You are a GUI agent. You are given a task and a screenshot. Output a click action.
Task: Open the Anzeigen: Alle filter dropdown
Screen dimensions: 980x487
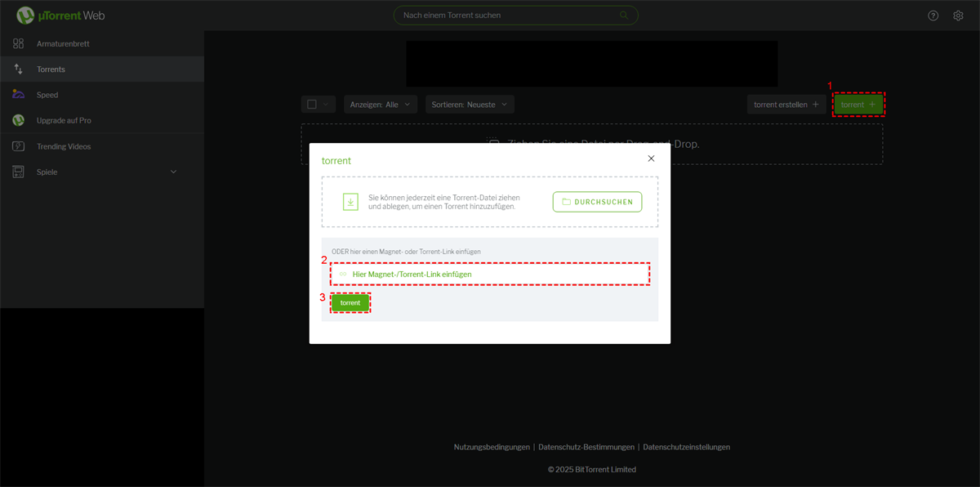click(381, 105)
